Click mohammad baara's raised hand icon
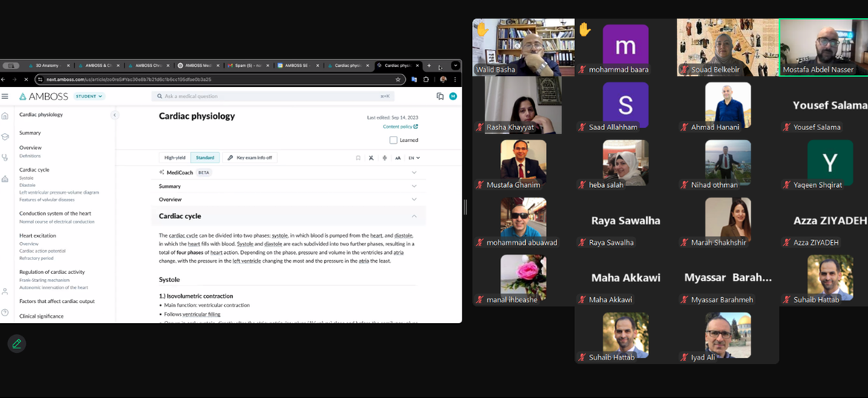 click(585, 29)
